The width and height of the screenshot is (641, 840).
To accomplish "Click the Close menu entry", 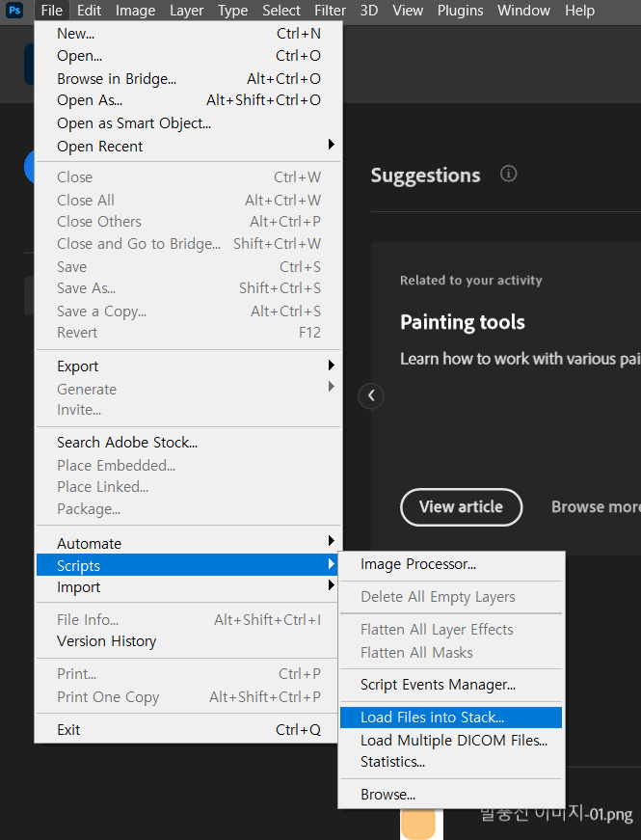I will coord(189,177).
